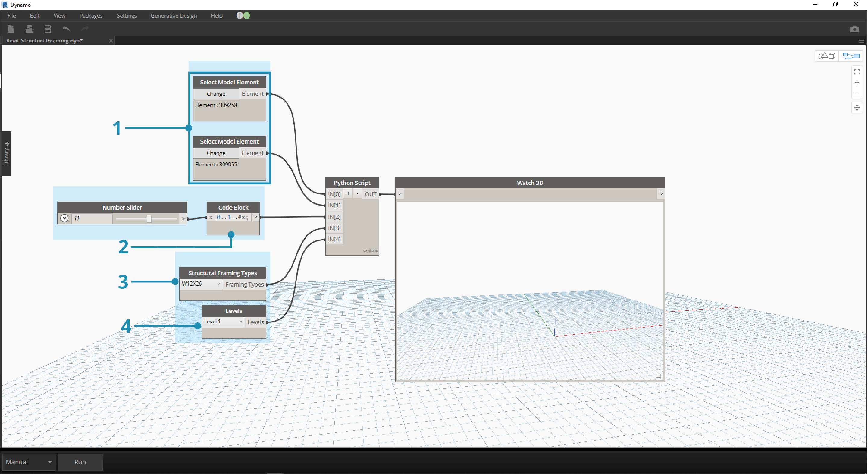This screenshot has height=474, width=868.
Task: Click Change on the top Select Model Element node
Action: (x=216, y=93)
